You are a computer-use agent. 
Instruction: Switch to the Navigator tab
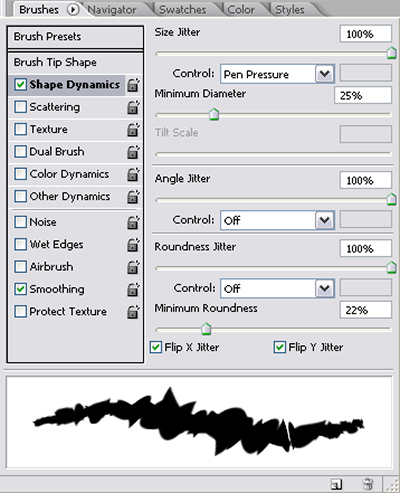[x=112, y=10]
